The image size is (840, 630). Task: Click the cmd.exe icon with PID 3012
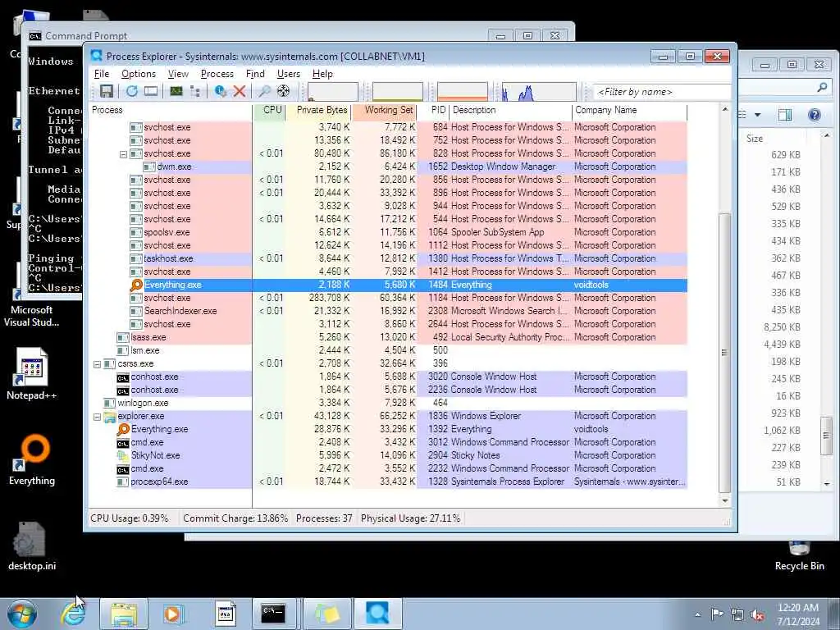[123, 443]
